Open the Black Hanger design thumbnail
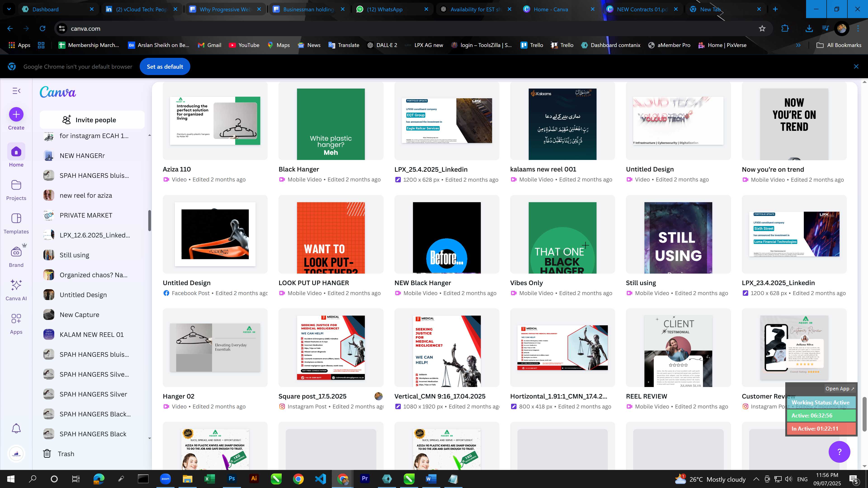868x488 pixels. point(331,121)
